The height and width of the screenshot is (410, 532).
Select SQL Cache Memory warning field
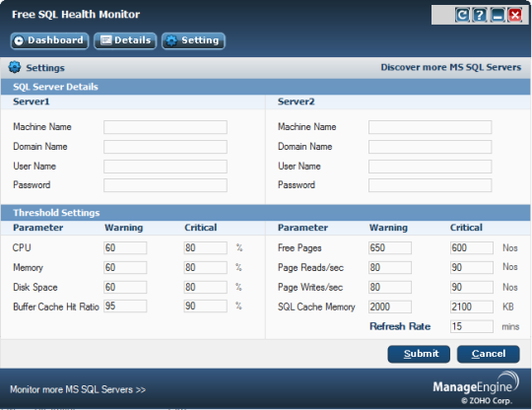[390, 307]
